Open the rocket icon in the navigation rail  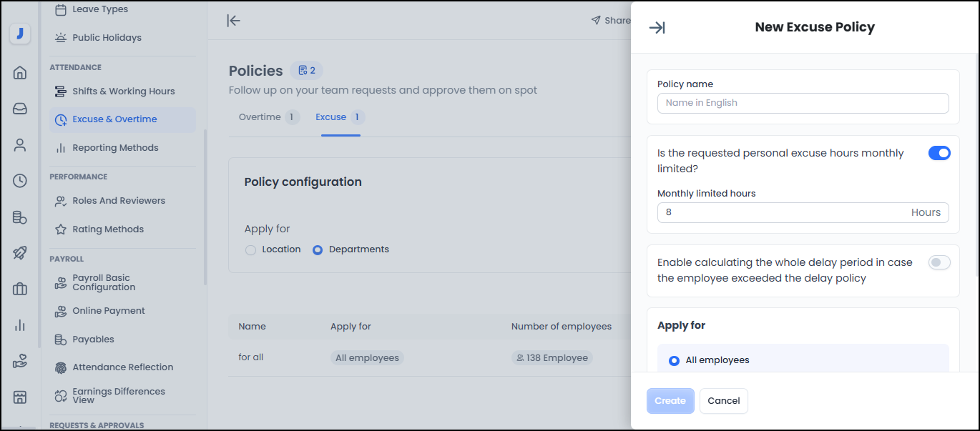pos(19,252)
